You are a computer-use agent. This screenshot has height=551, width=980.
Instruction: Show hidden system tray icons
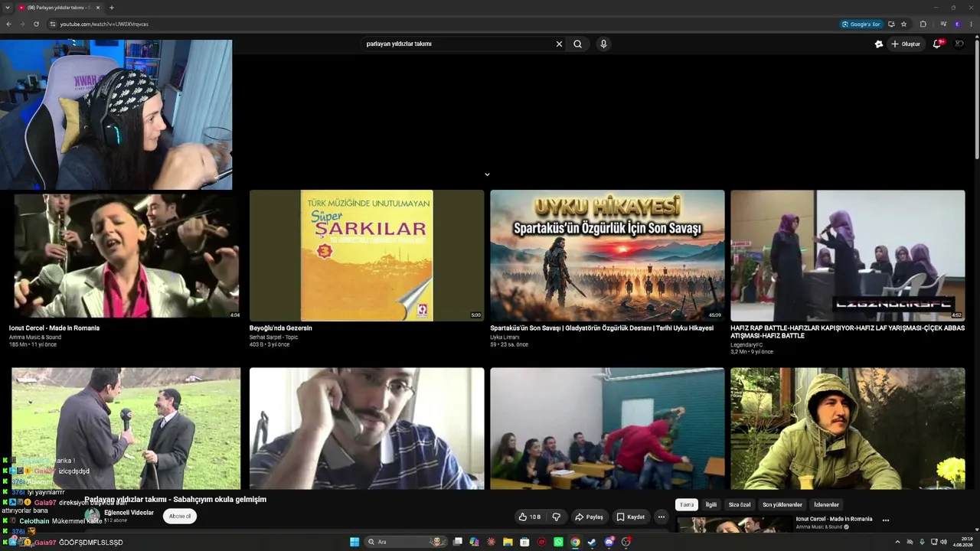[897, 542]
